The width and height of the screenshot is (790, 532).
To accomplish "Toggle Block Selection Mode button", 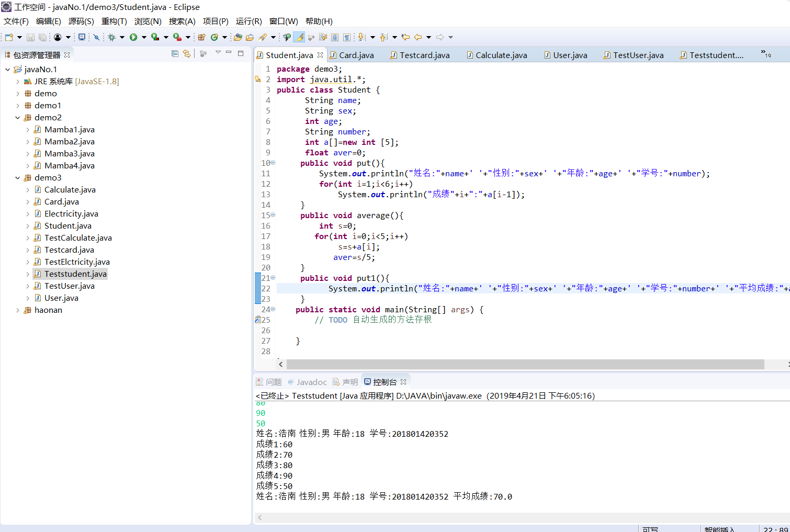I will coord(335,37).
